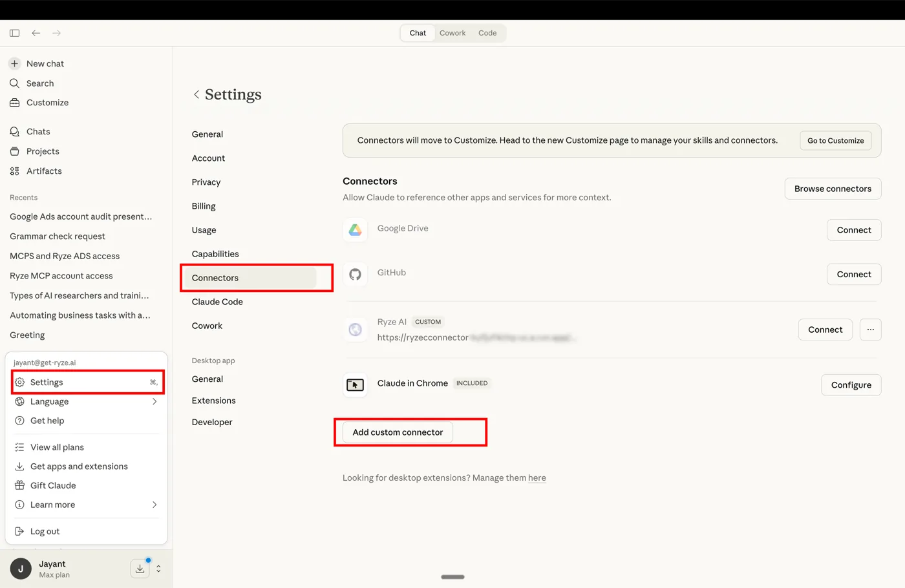
Task: Click the Gift Claude gift icon
Action: point(19,485)
